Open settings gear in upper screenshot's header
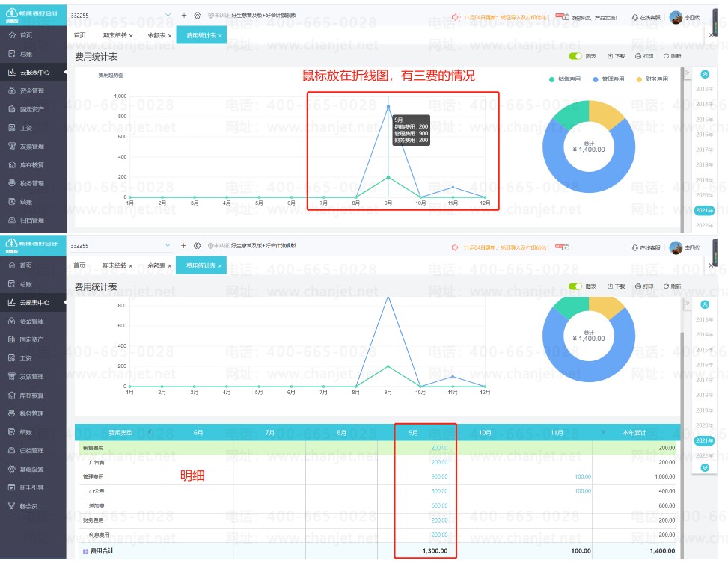Image resolution: width=728 pixels, height=566 pixels. point(198,15)
